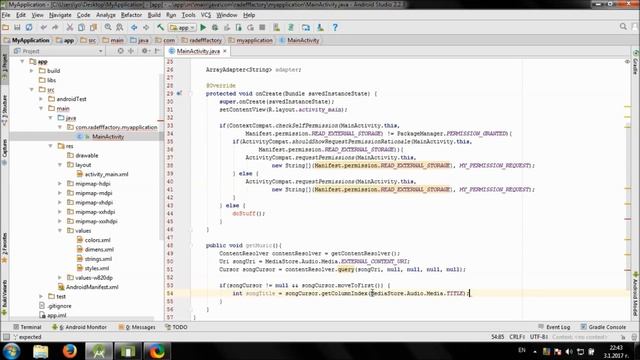The width and height of the screenshot is (640, 360).
Task: Toggle the tool window quick access icon in the status bar
Action: 6,337
